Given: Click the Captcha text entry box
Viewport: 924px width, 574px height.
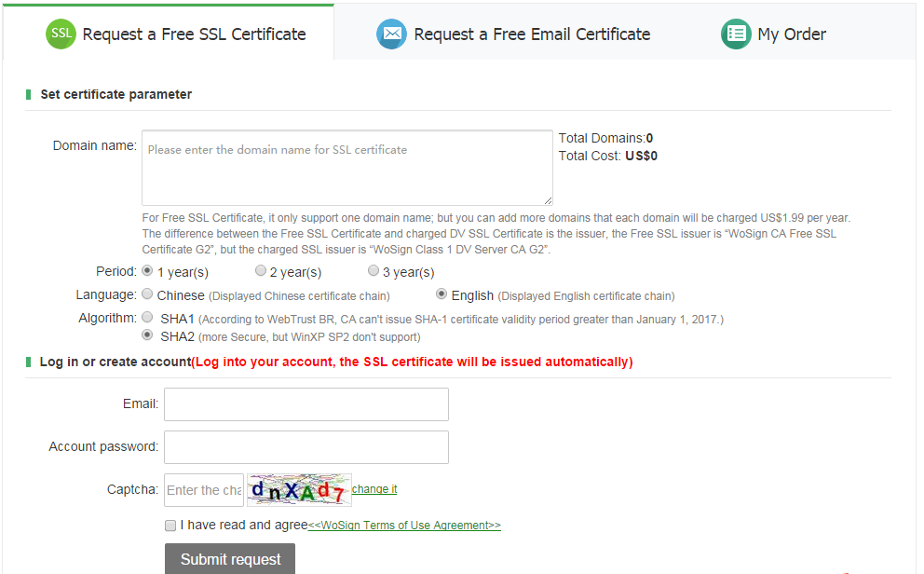Looking at the screenshot, I should [204, 490].
